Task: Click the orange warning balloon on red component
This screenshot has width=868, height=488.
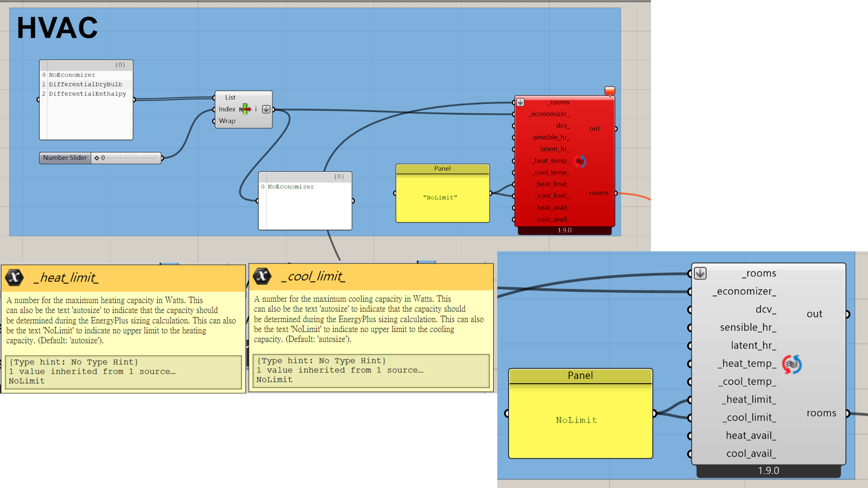Action: click(x=609, y=91)
